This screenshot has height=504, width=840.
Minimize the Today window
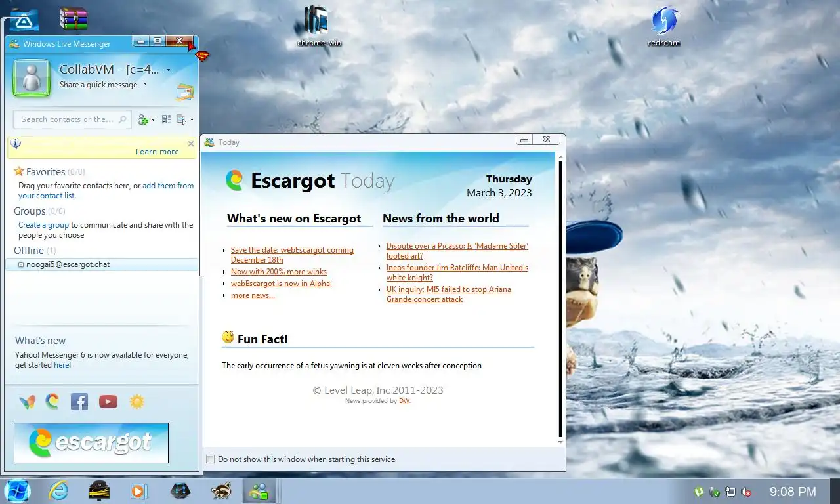click(524, 139)
